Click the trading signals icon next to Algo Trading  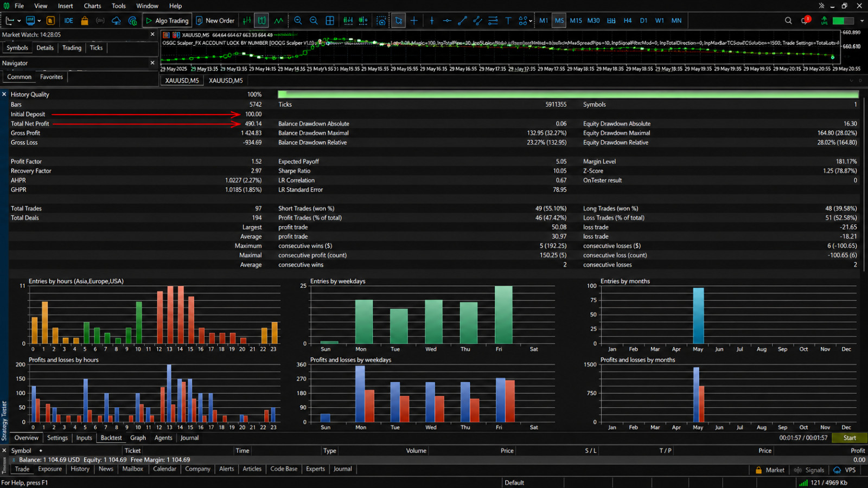pyautogui.click(x=132, y=21)
